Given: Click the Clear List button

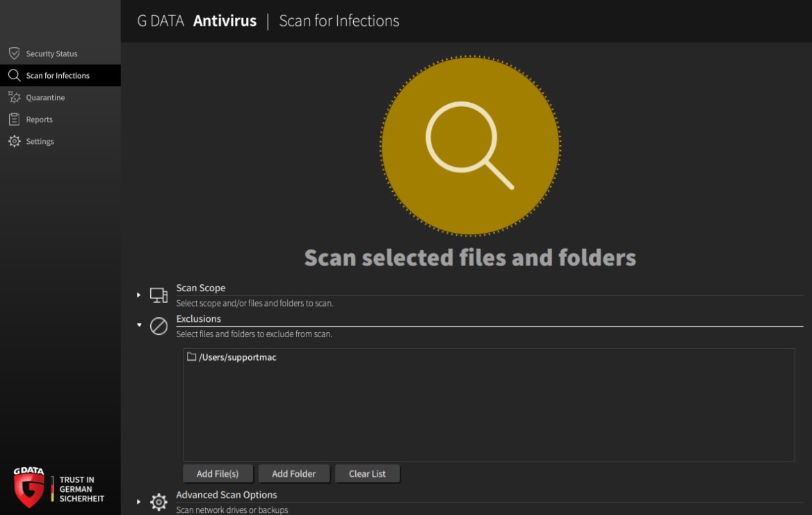Looking at the screenshot, I should click(367, 473).
